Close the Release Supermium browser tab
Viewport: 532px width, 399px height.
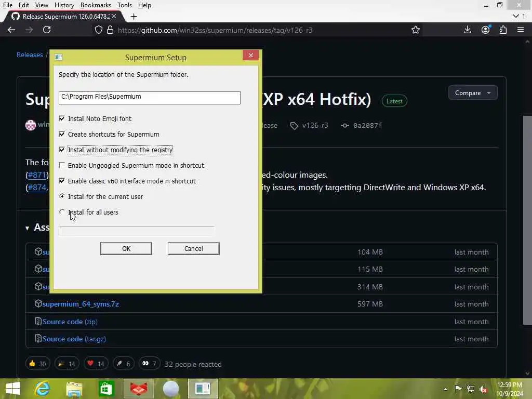[x=114, y=16]
